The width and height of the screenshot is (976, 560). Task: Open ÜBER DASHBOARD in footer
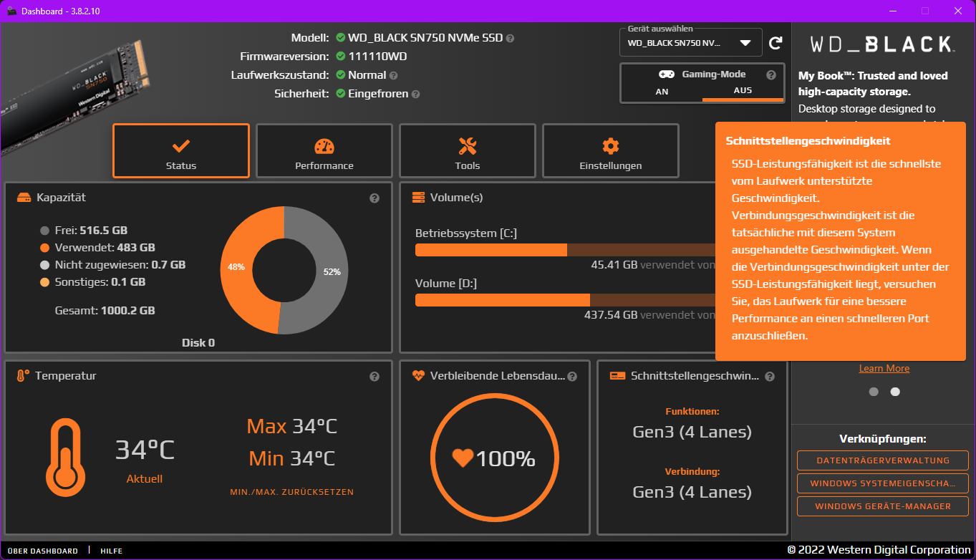tap(43, 551)
